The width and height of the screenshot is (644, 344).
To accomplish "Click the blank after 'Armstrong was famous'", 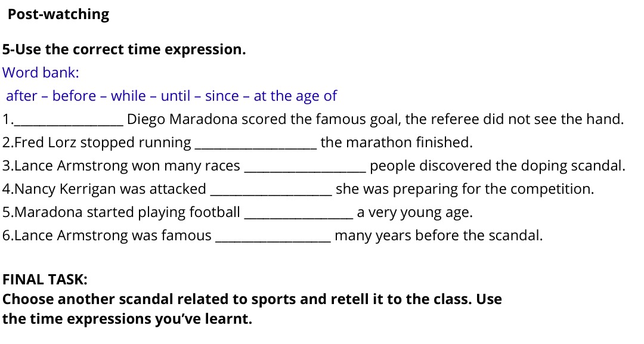I will click(x=273, y=237).
